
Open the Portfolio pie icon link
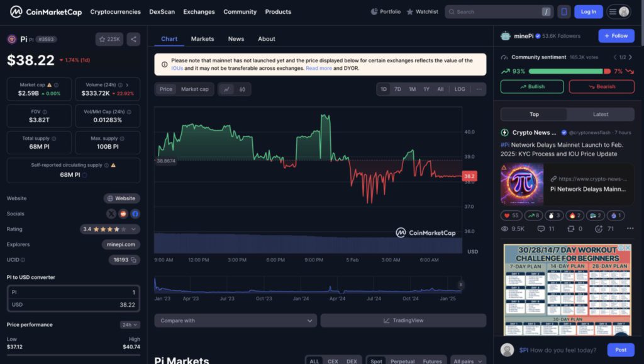pyautogui.click(x=386, y=11)
